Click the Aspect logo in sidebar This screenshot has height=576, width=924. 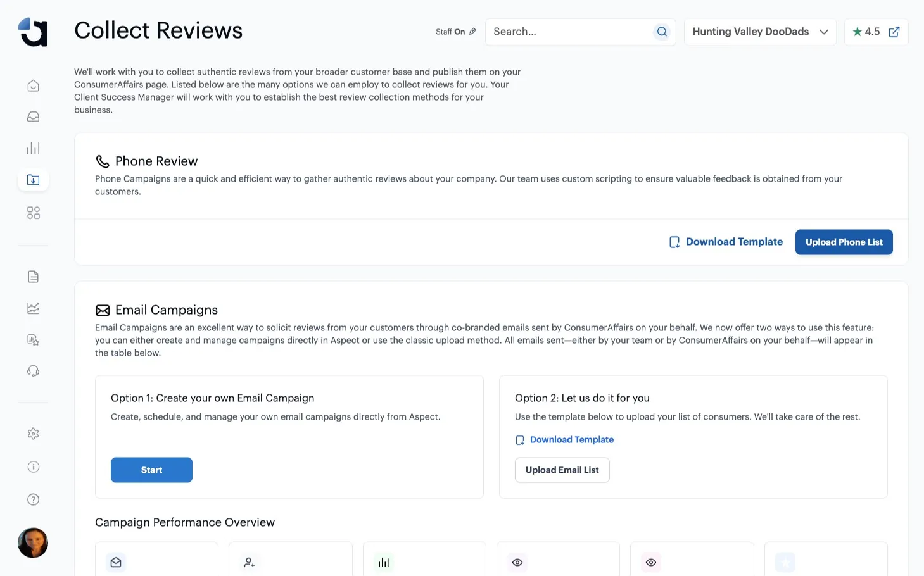33,32
